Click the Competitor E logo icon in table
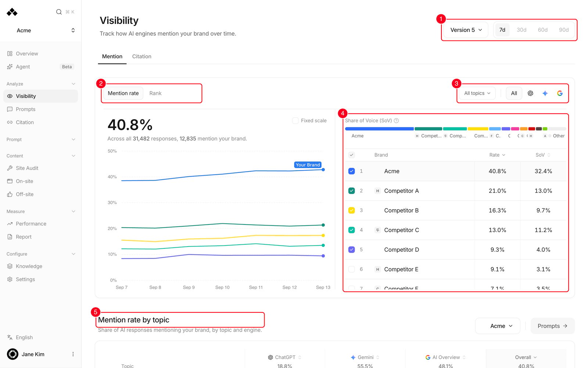The image size is (588, 368). [377, 269]
